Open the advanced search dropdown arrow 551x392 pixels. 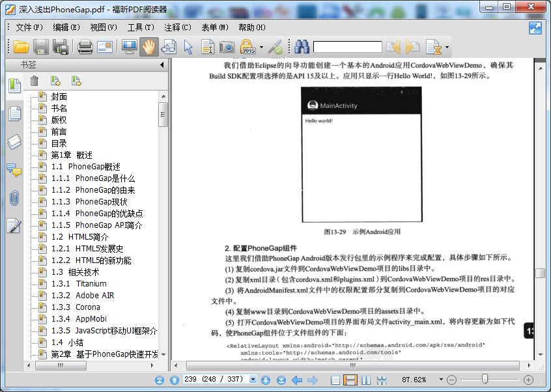click(447, 47)
